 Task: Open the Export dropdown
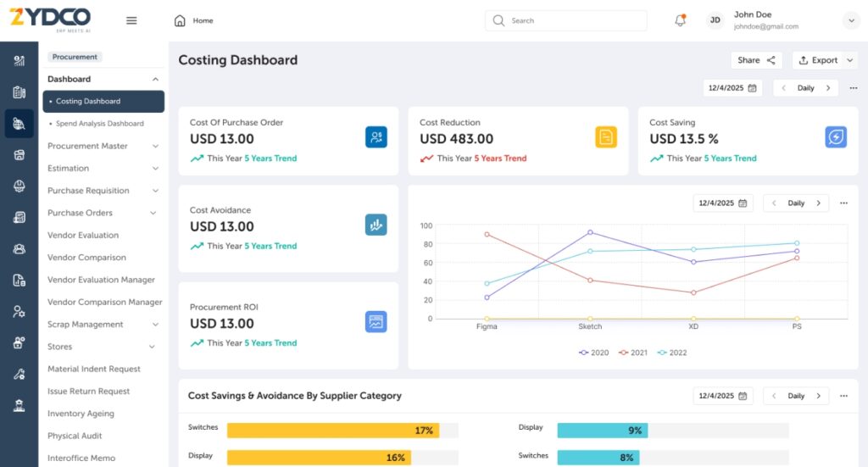click(x=825, y=60)
